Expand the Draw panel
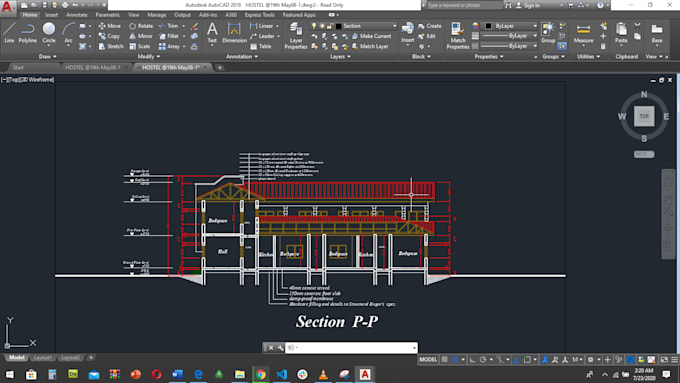The image size is (680, 383). click(x=48, y=57)
